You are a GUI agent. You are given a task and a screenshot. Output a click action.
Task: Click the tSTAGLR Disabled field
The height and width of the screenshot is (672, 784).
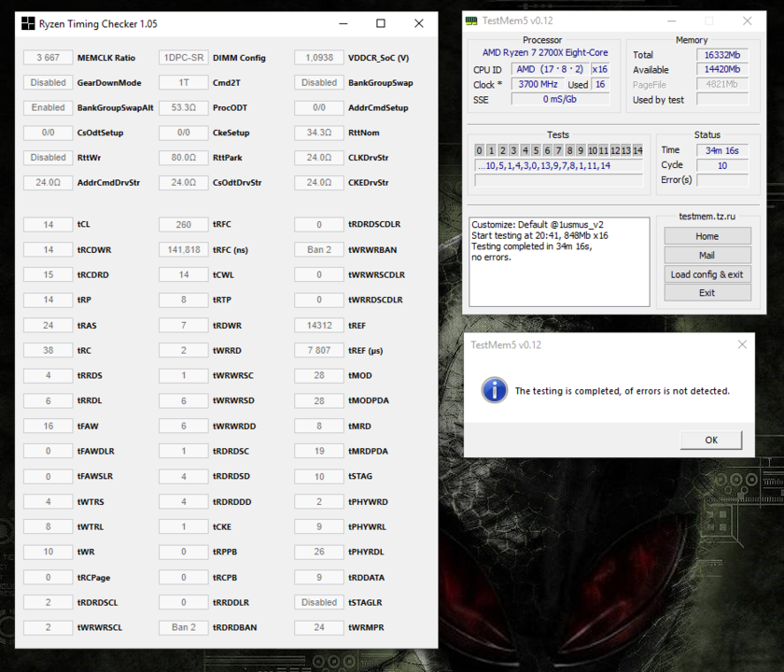pyautogui.click(x=319, y=602)
